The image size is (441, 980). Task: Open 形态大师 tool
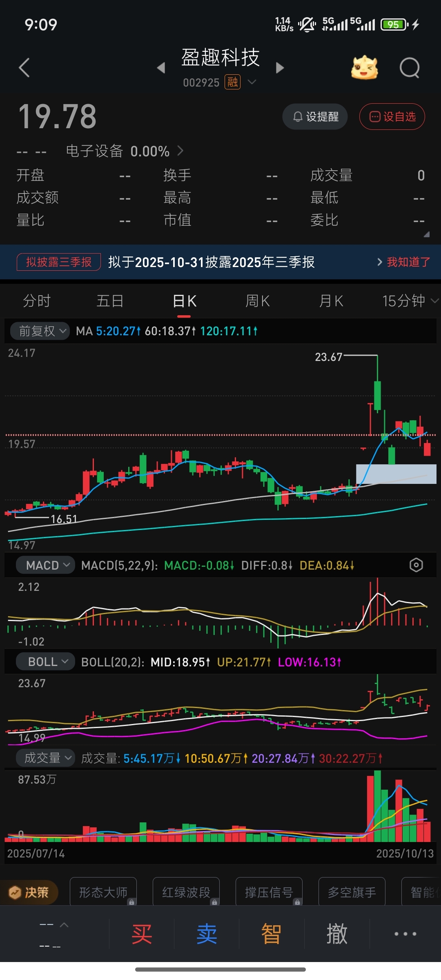click(103, 892)
